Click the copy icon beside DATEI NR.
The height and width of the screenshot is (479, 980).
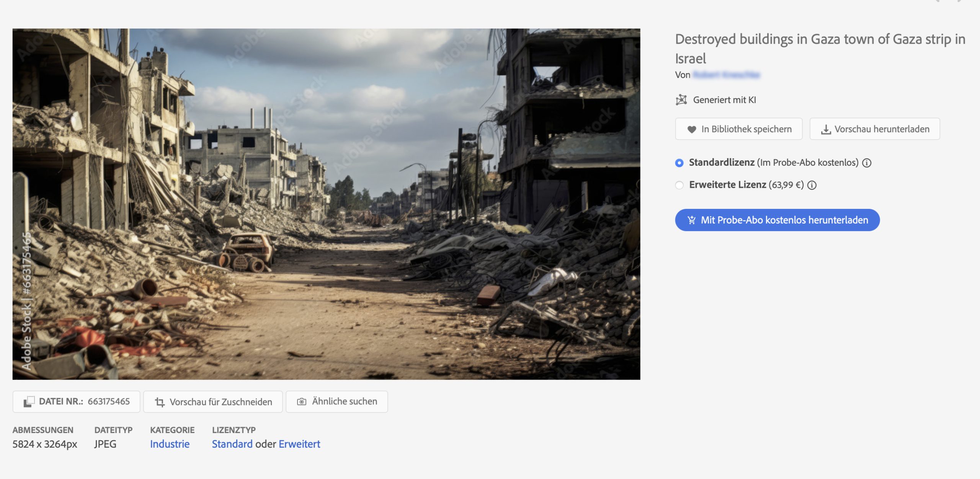[29, 402]
